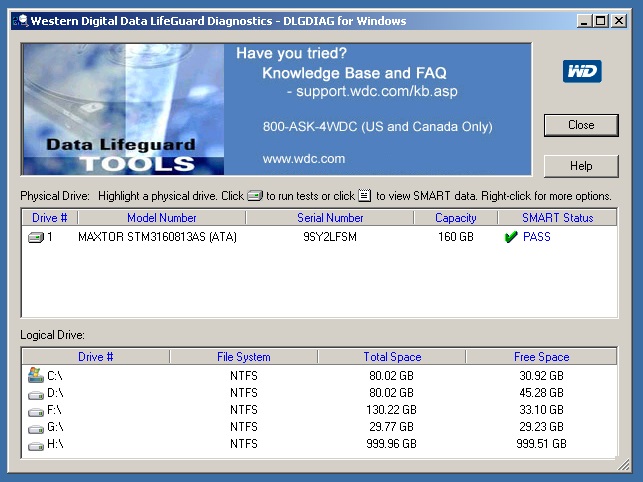Click the green PASS checkmark icon
Screen dimensions: 643x482
point(511,237)
